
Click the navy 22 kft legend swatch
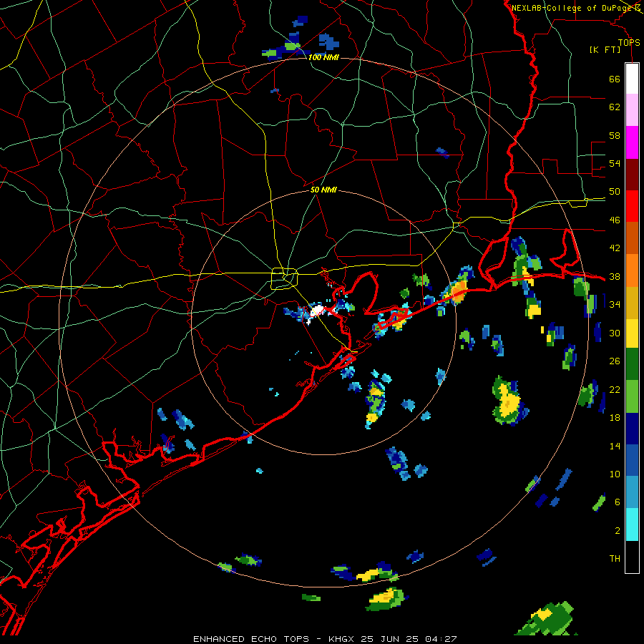click(632, 429)
